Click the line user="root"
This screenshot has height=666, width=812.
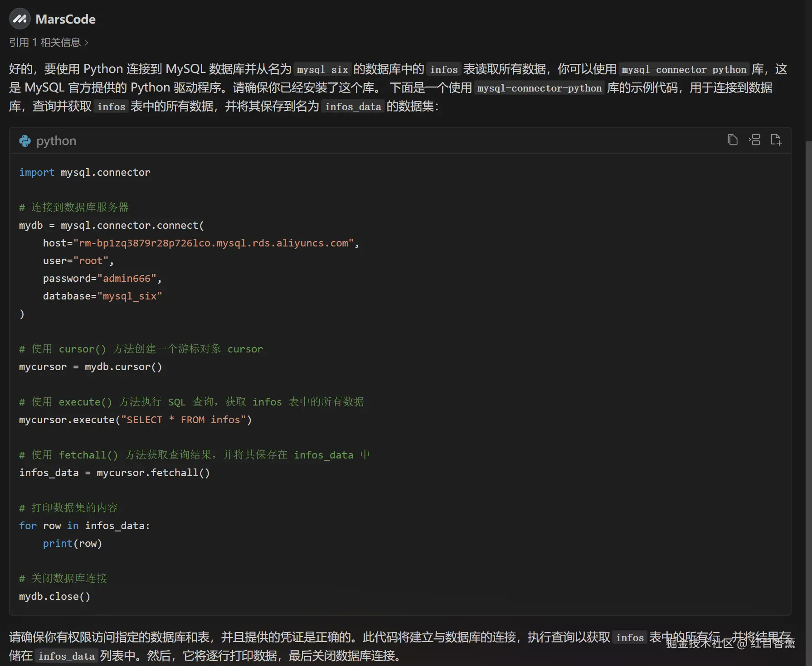(x=78, y=261)
